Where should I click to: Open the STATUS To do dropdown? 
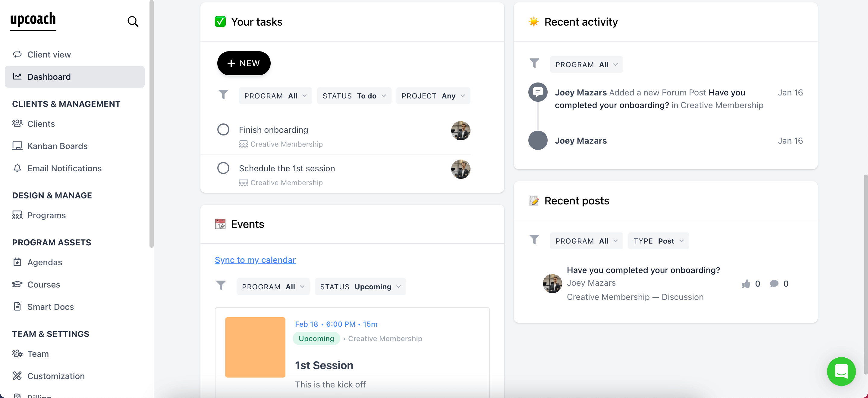point(354,96)
